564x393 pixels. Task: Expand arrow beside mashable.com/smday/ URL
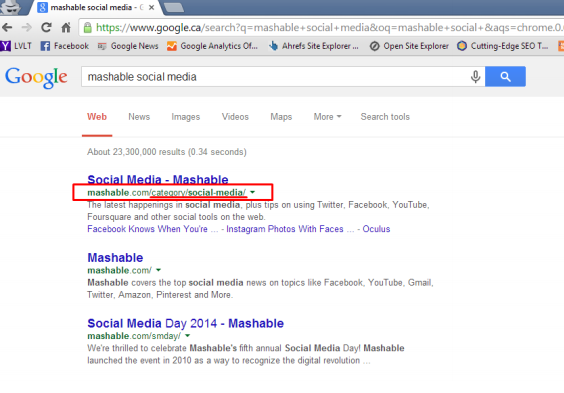pyautogui.click(x=187, y=336)
